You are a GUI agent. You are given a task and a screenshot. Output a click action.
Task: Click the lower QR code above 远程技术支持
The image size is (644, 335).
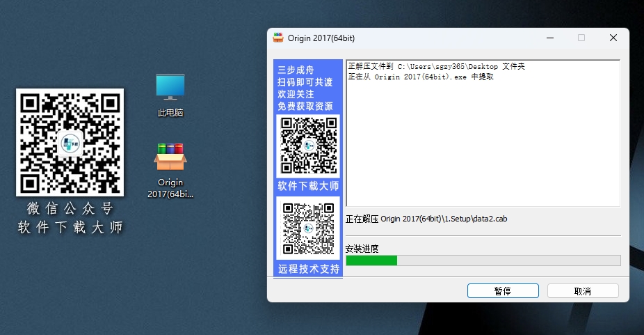click(307, 228)
